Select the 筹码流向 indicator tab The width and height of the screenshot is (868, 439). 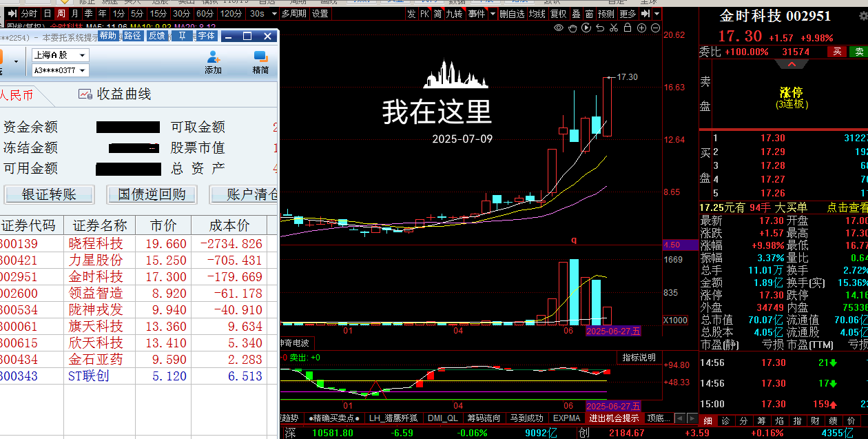483,418
